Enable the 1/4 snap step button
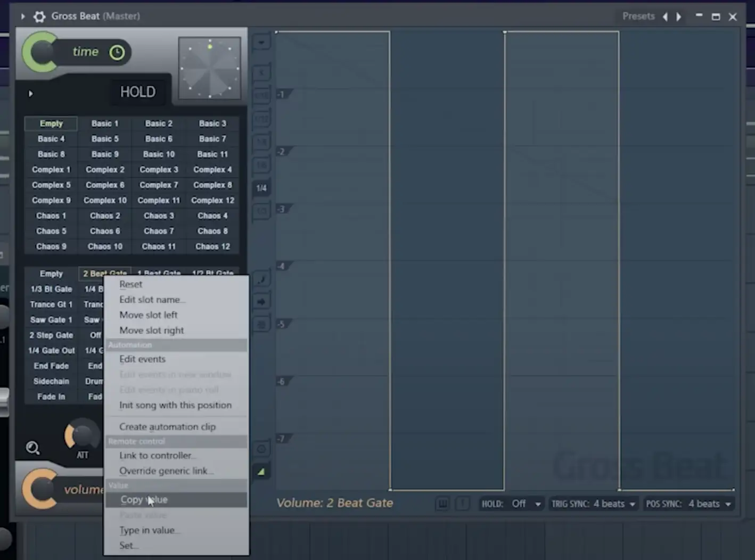This screenshot has height=560, width=755. click(261, 188)
